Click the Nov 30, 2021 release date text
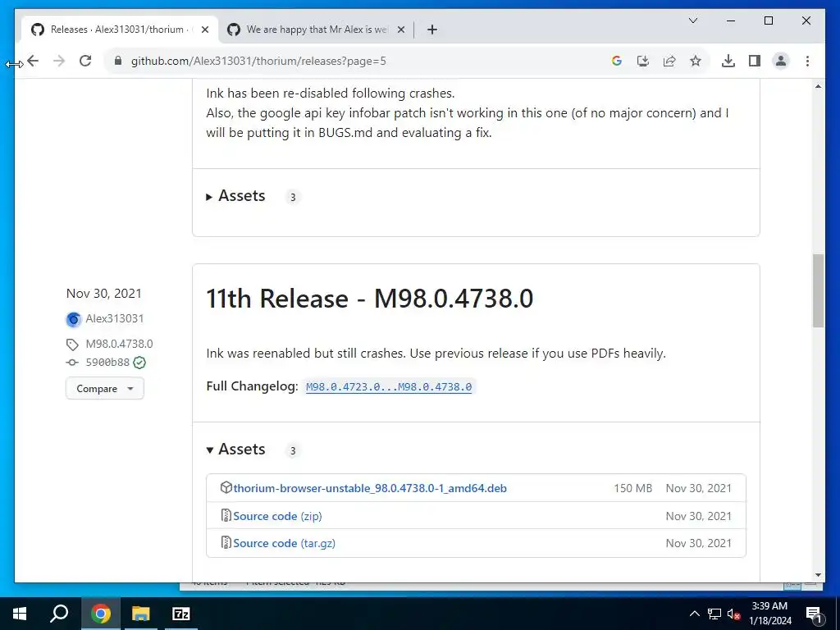The image size is (840, 630). pyautogui.click(x=104, y=294)
